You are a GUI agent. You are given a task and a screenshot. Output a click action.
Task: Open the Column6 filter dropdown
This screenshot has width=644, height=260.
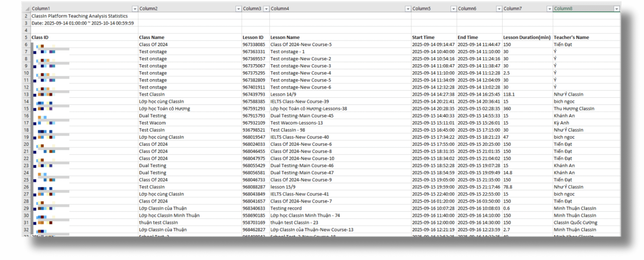pyautogui.click(x=499, y=9)
